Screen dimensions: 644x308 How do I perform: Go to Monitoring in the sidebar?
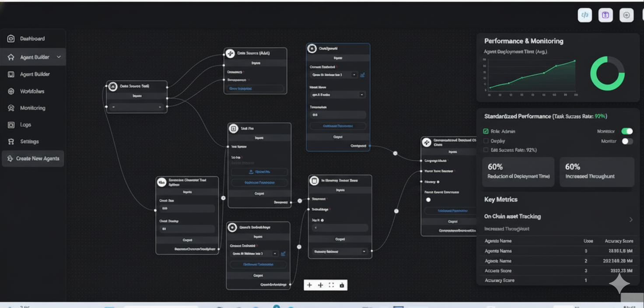tap(32, 108)
